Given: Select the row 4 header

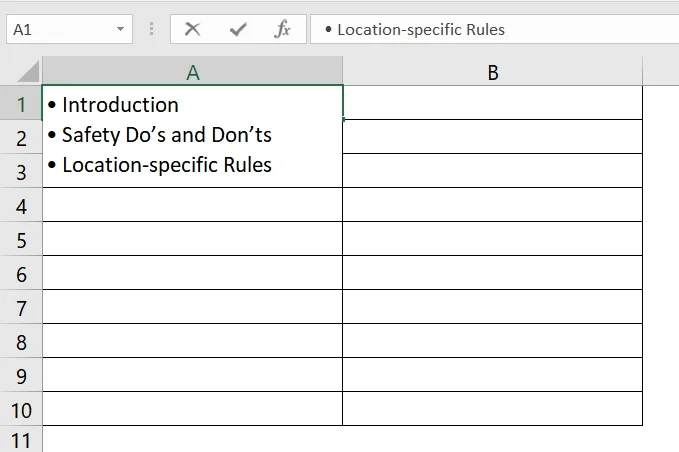Looking at the screenshot, I should pos(21,205).
